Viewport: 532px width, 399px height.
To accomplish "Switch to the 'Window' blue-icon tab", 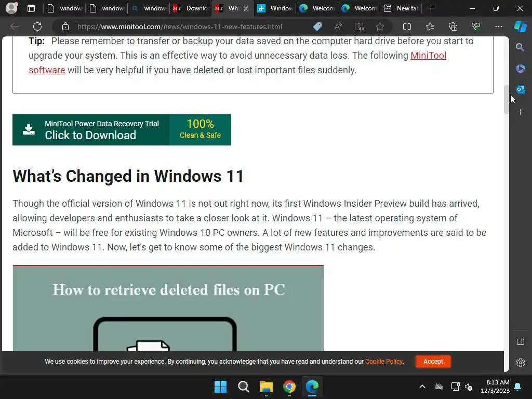I will 275,8.
